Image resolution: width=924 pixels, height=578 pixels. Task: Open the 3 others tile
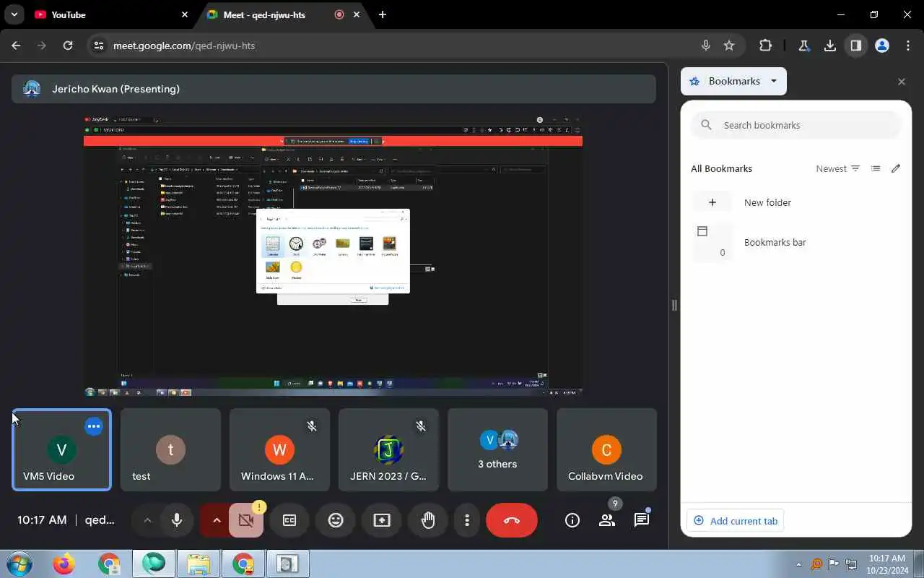[x=497, y=449]
